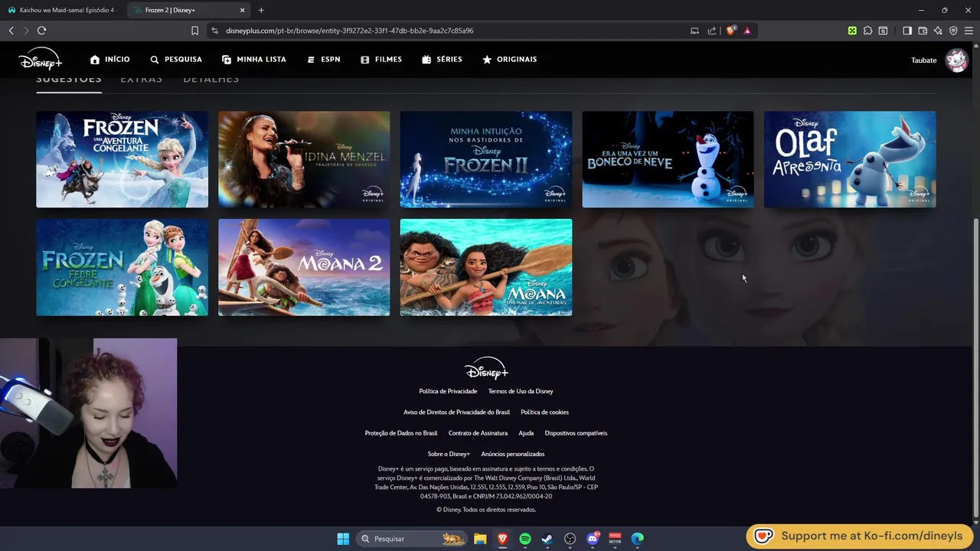Open the Olaf Apresenta thumbnail
This screenshot has height=551, width=980.
click(850, 159)
